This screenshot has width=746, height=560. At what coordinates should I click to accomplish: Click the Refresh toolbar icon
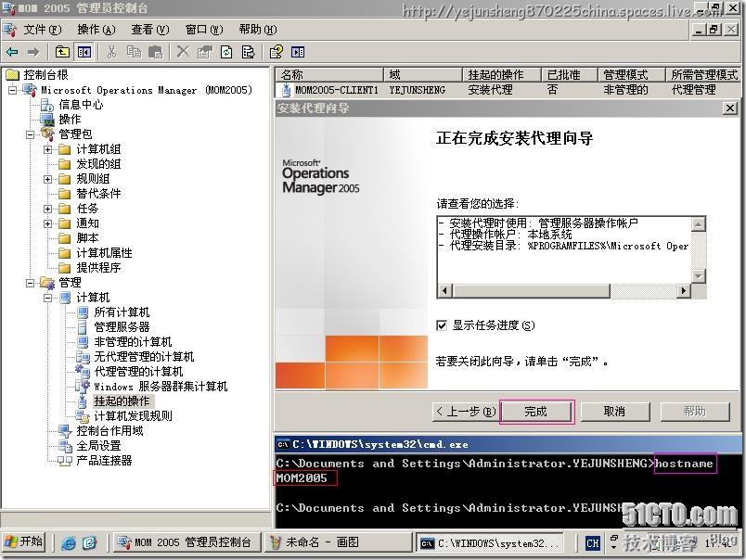[226, 52]
